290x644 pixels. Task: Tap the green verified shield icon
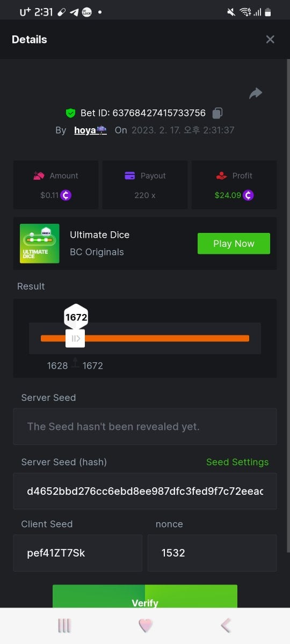[x=70, y=113]
